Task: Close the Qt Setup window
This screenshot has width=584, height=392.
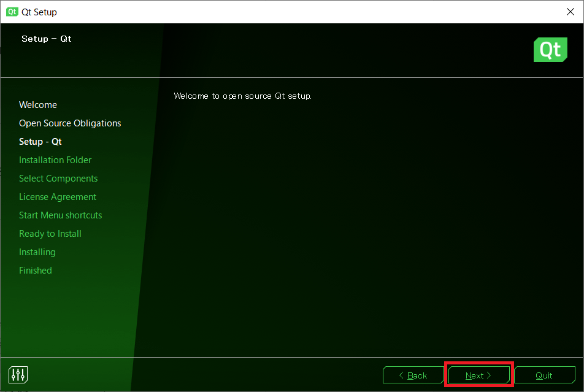Action: 571,12
